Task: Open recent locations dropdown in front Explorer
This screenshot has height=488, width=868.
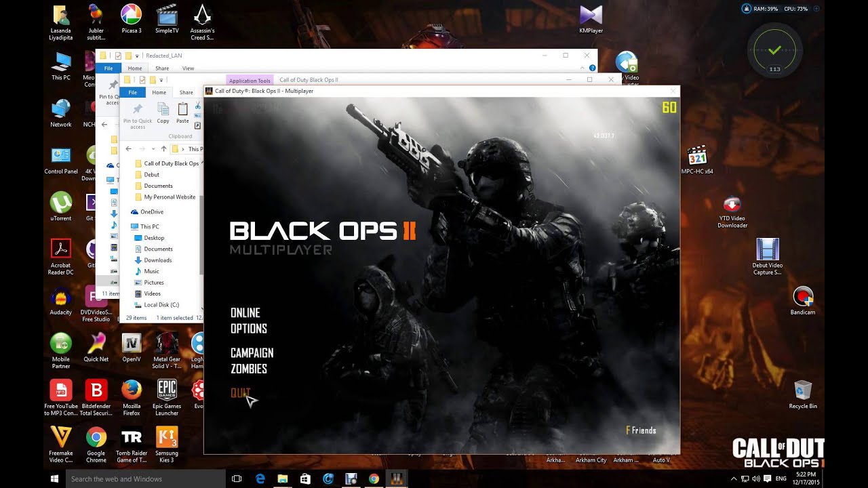Action: [153, 149]
